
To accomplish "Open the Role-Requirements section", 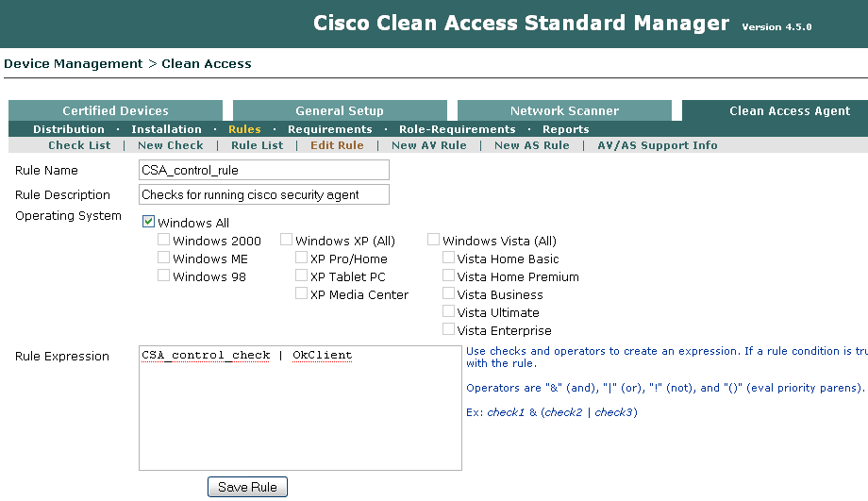I will click(458, 129).
